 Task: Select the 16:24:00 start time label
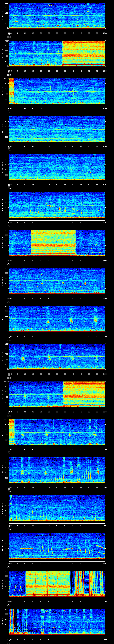pyautogui.click(x=9, y=412)
